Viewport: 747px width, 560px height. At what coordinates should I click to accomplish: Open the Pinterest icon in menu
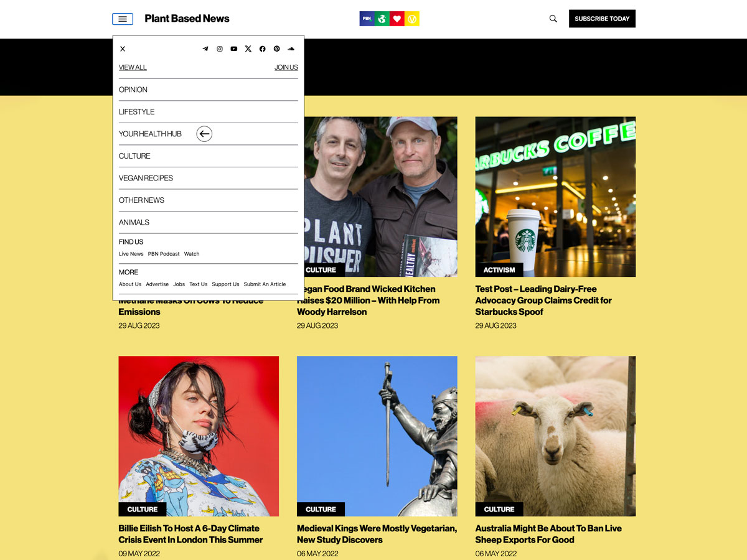pos(277,49)
